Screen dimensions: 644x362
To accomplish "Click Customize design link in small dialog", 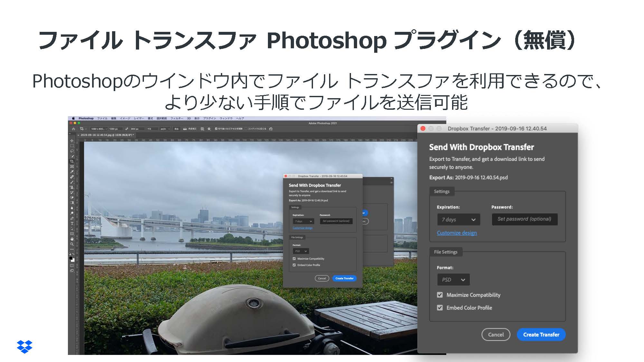I will click(x=302, y=228).
